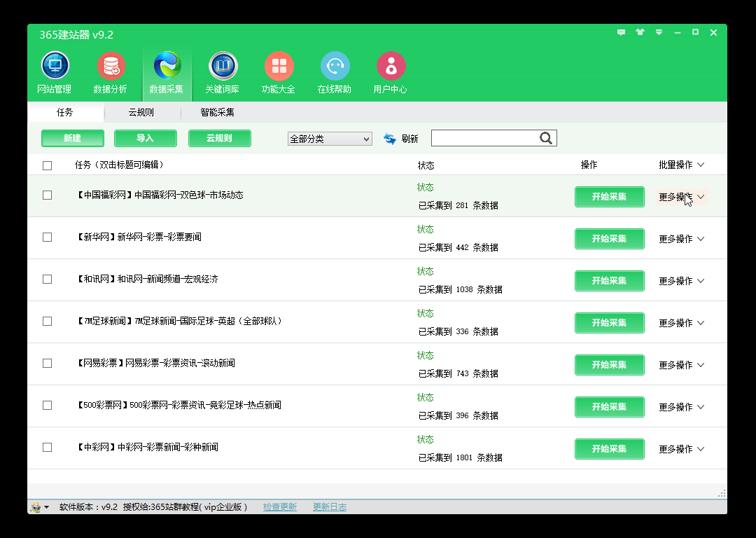Select the 新华网-彩票-彩票要闻 task title
756x538 pixels.
(139, 237)
